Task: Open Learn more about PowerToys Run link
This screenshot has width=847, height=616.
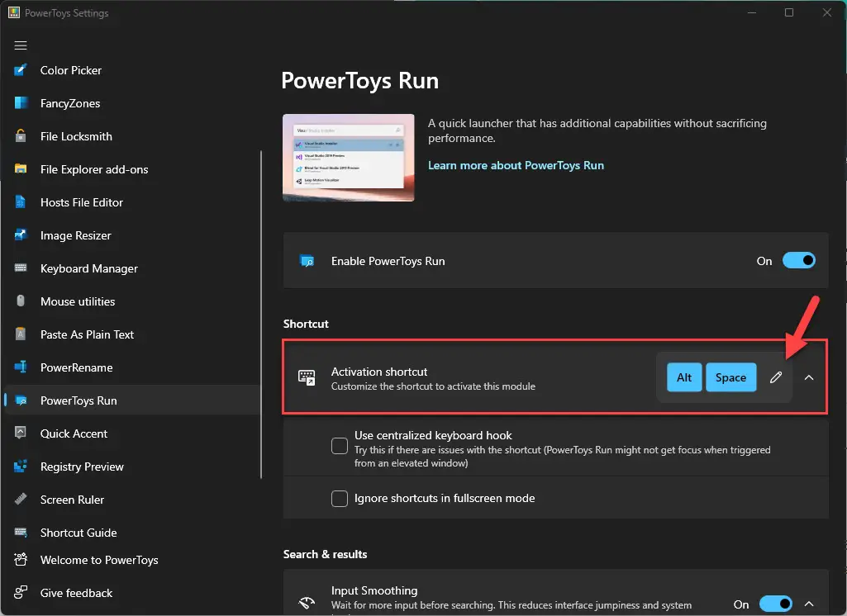Action: coord(516,165)
